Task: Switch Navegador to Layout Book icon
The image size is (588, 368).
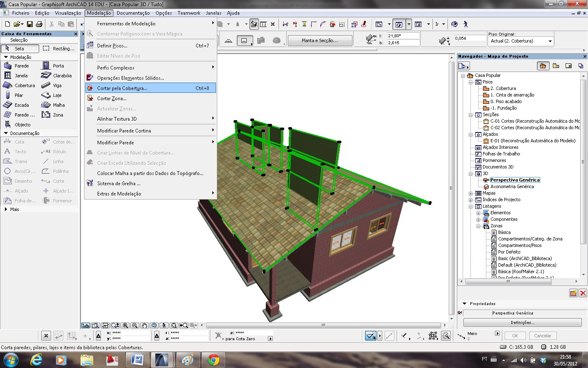Action: coord(568,65)
